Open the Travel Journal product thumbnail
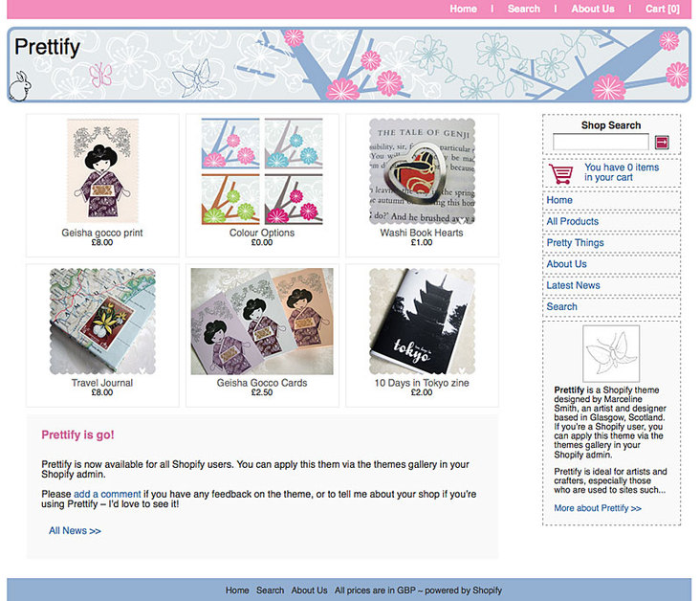Image resolution: width=700 pixels, height=601 pixels. (x=102, y=322)
